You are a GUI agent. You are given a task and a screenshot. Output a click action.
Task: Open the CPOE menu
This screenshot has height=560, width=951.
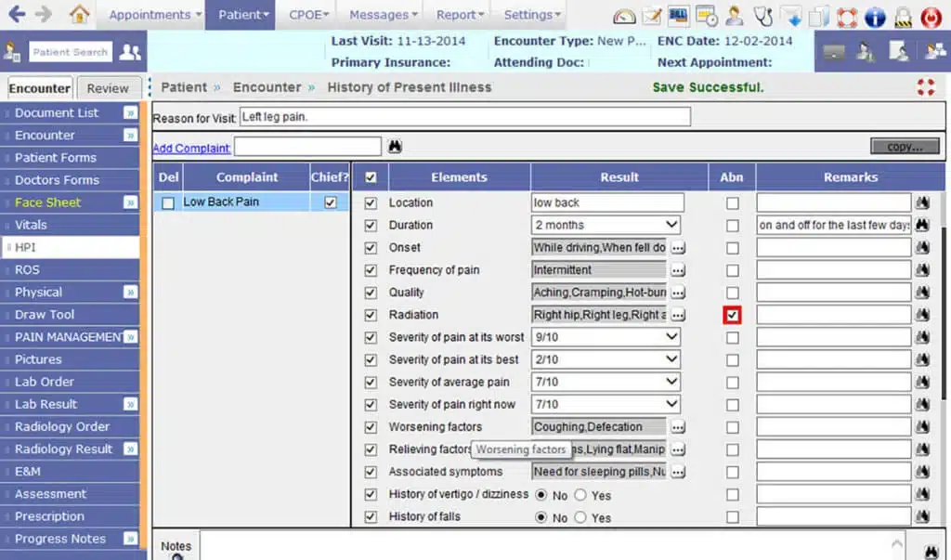pos(306,14)
